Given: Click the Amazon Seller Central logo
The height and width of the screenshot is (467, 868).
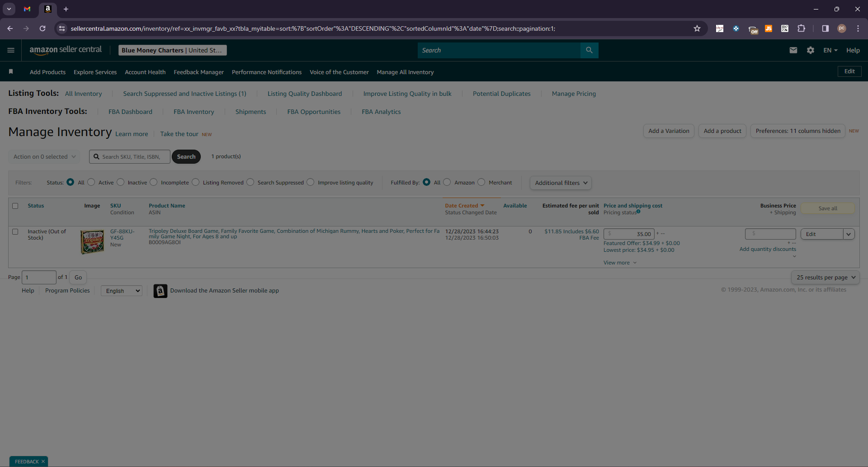Looking at the screenshot, I should pos(66,50).
